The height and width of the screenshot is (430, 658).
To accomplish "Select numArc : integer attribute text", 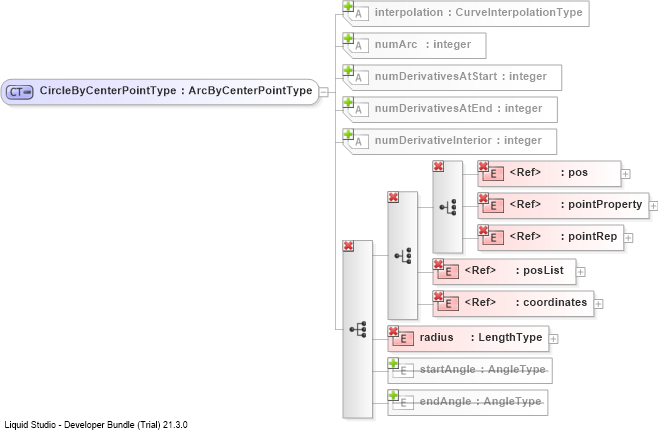I will [423, 44].
